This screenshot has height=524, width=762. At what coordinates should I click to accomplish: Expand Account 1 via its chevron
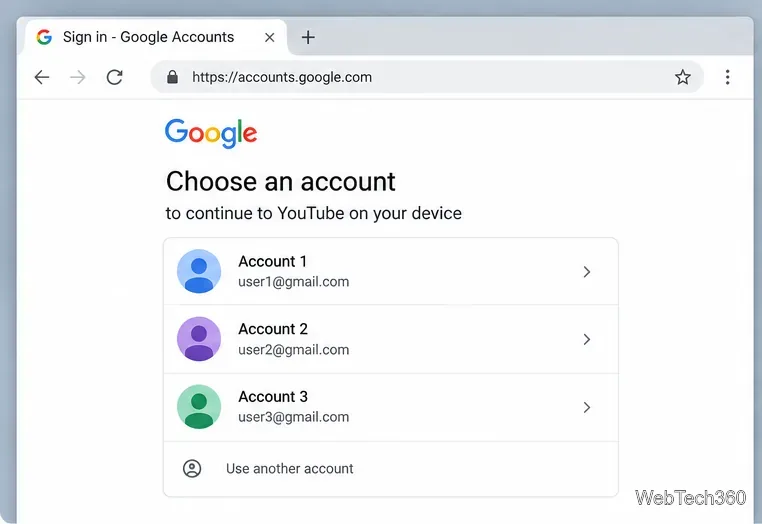coord(587,272)
